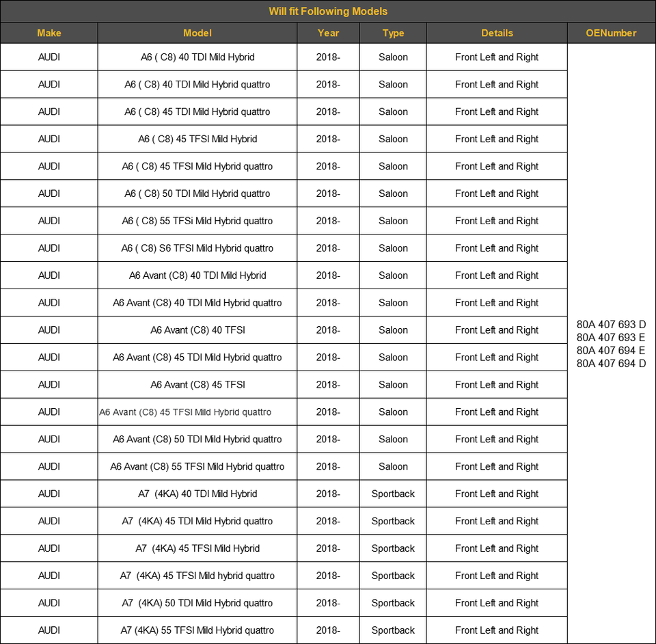Select A6 Avant (C8) 55 TFSI Mild Hybrid quattro

pos(197,466)
